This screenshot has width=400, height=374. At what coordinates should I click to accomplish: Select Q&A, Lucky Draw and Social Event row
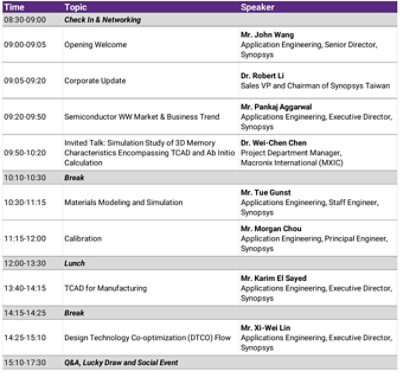pyautogui.click(x=200, y=362)
